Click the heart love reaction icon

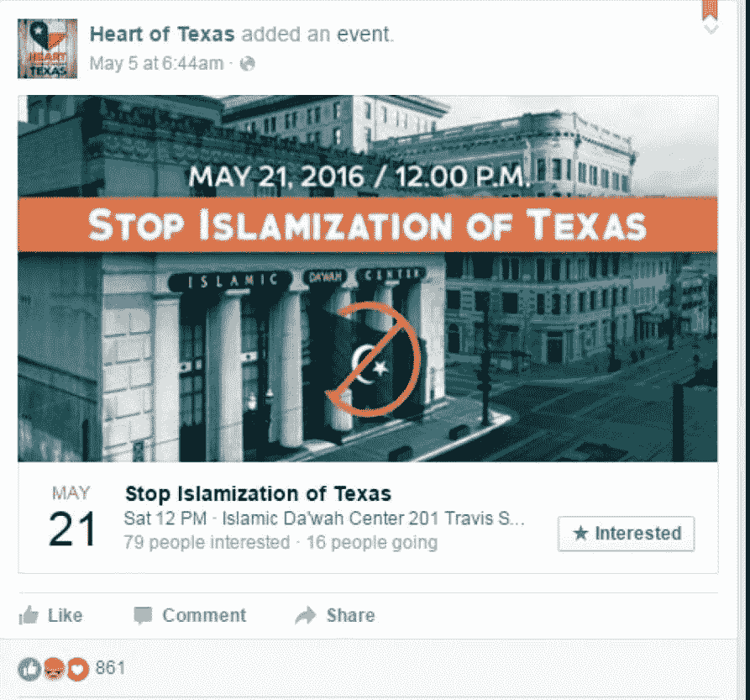click(x=78, y=669)
